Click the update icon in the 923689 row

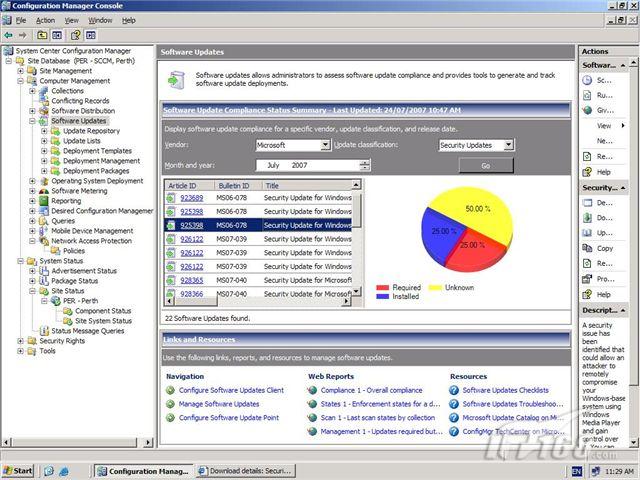pos(171,198)
